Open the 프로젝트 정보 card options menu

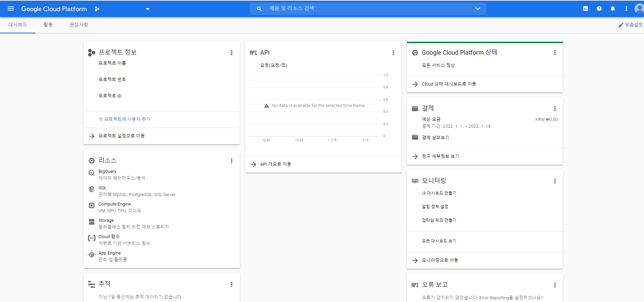tap(232, 53)
